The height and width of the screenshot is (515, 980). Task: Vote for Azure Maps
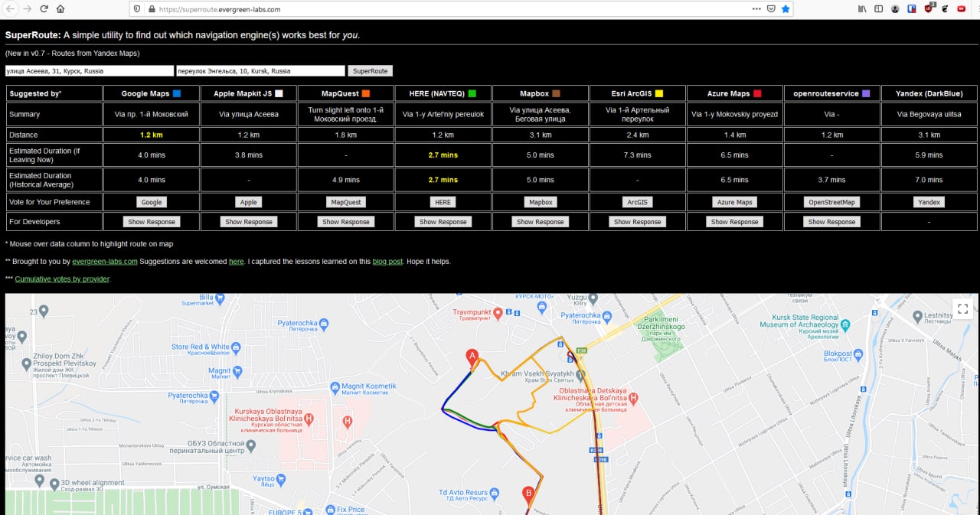pos(735,202)
